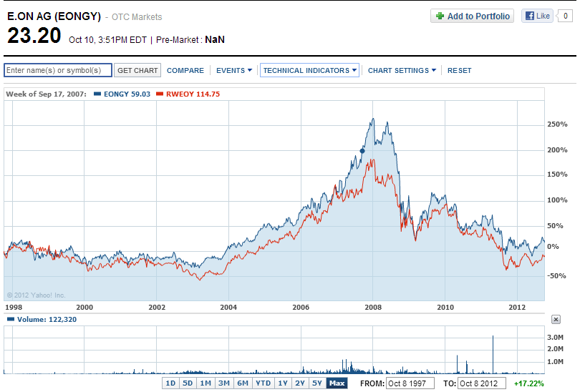Select the 5Y time range

tap(317, 383)
